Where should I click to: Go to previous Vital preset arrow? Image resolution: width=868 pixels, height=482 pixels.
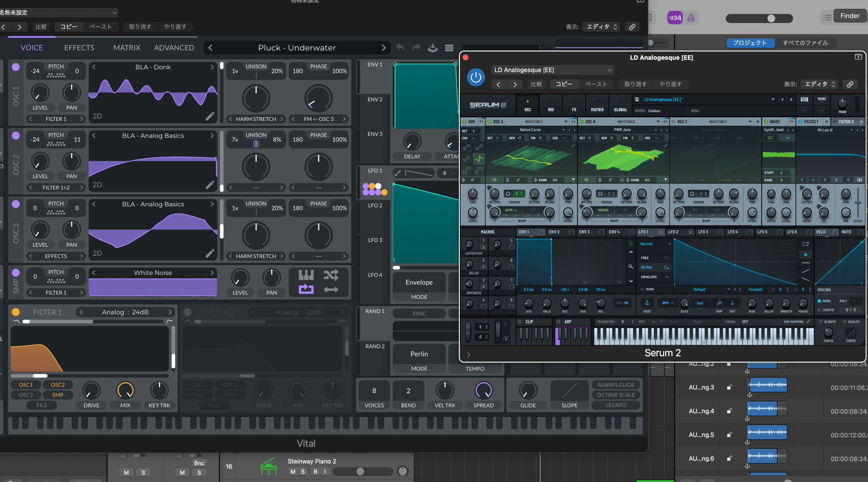pyautogui.click(x=211, y=48)
